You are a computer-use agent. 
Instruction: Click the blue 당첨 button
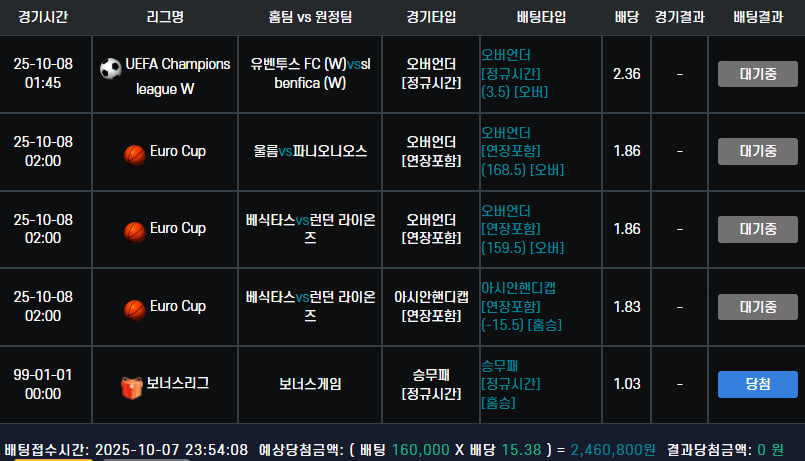point(757,384)
